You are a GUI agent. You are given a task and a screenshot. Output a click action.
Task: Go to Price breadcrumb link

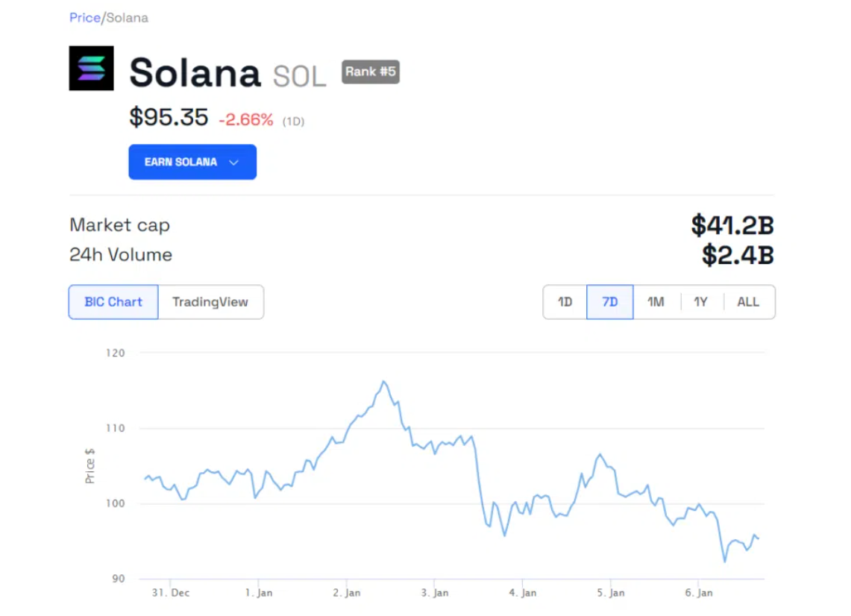pos(84,18)
